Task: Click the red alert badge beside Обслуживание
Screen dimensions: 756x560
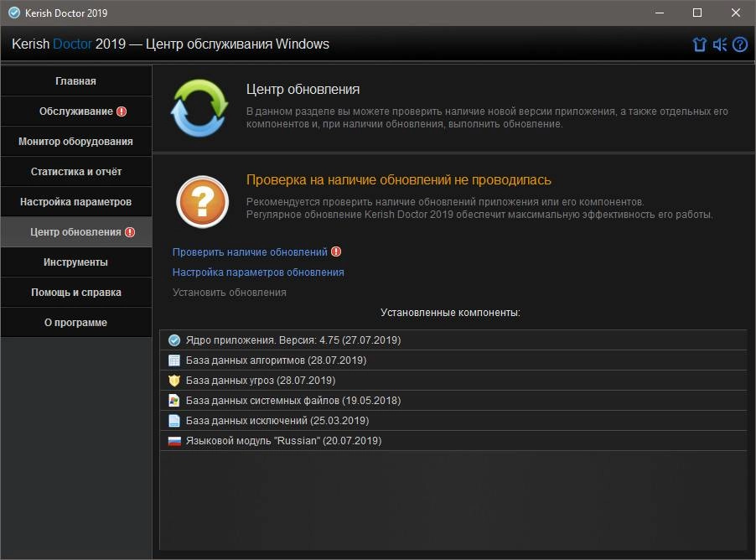Action: [122, 111]
